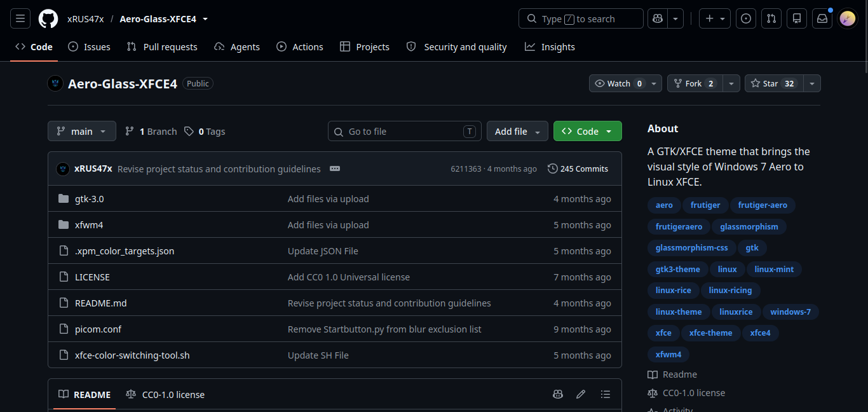Expand the Create new plus menu
The width and height of the screenshot is (868, 412).
tap(715, 19)
